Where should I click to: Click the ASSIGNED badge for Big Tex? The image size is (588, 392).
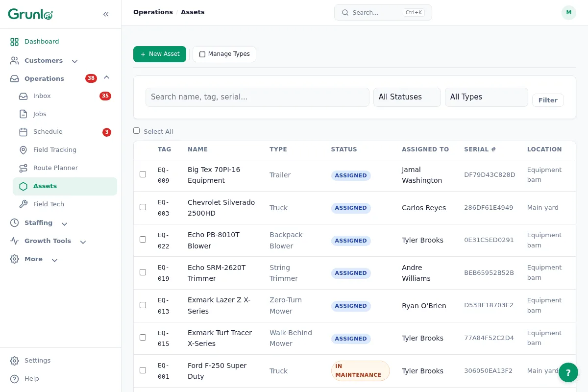point(351,175)
